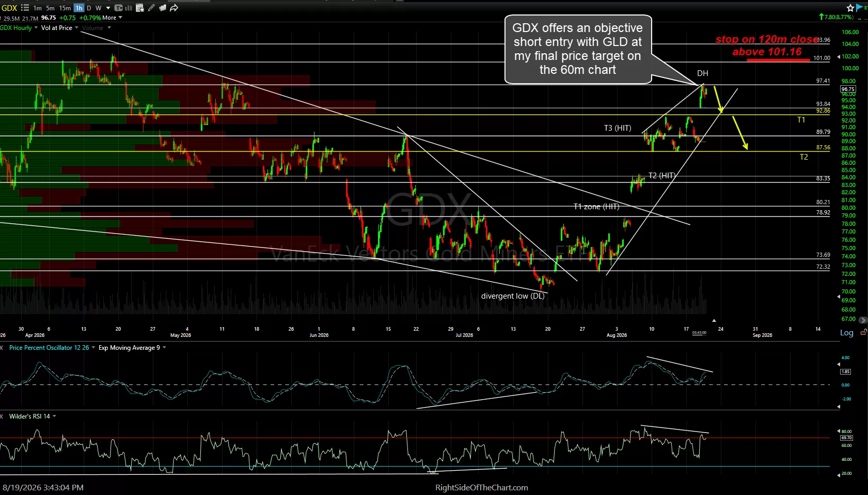The width and height of the screenshot is (868, 495).
Task: Click the 8/19/2026 3:43:04 PM timestamp
Action: coord(43,487)
